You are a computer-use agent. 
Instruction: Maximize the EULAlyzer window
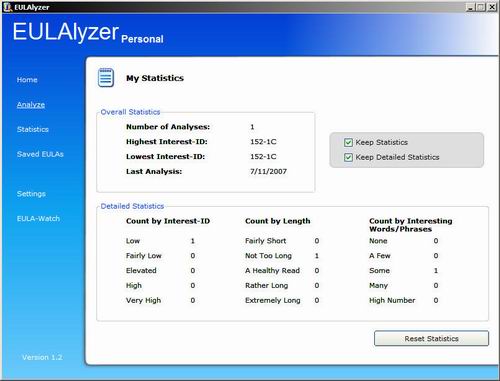click(x=481, y=7)
